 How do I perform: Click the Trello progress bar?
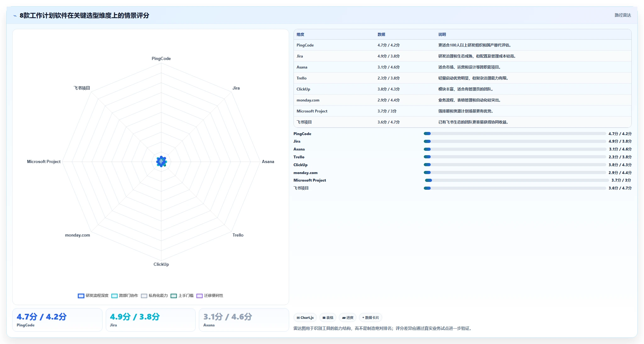(x=515, y=157)
